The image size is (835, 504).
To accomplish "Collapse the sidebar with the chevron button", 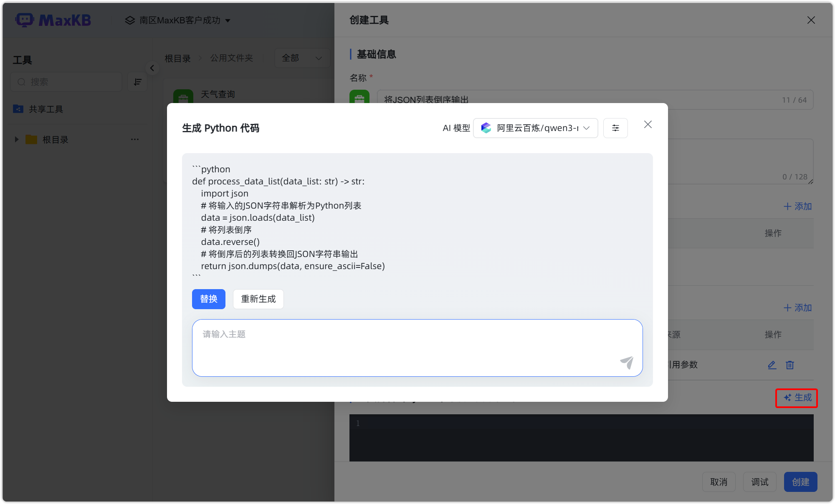I will point(152,68).
